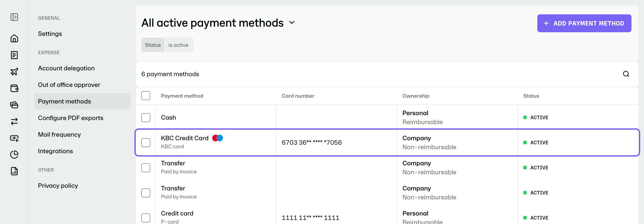Open the document chart icon in sidebar
The image size is (644, 224).
(14, 171)
